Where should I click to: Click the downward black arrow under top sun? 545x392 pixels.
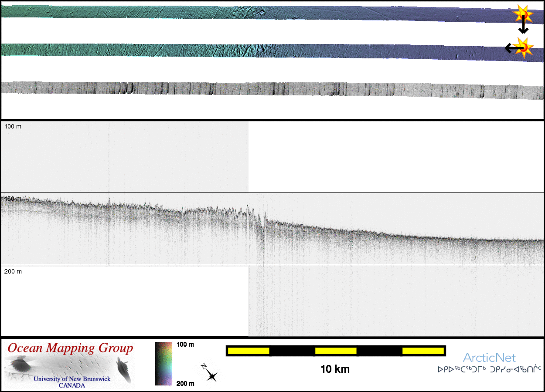tap(523, 28)
